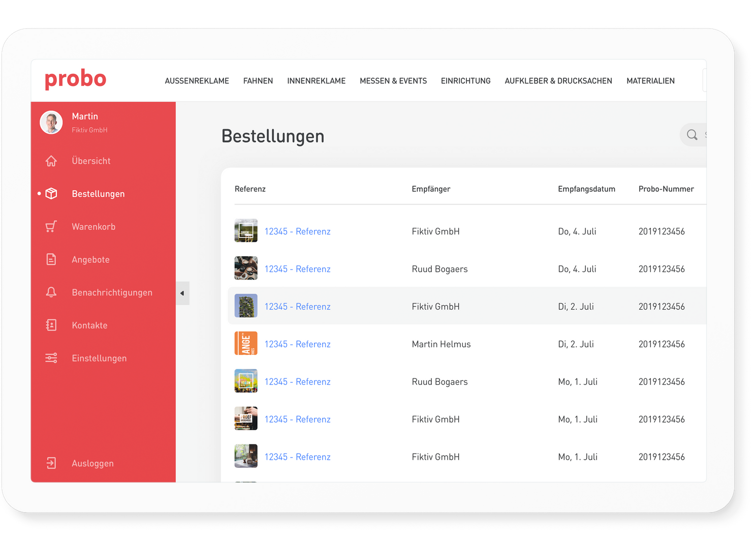Open the AUFKLEBER & DRUCKSACHEN category

558,80
